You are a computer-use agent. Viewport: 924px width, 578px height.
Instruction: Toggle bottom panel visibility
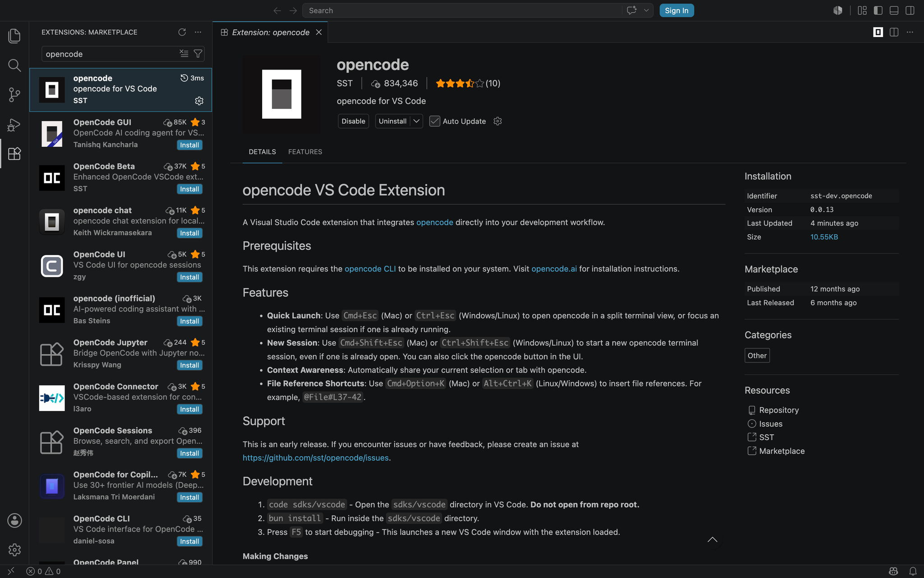(x=894, y=10)
